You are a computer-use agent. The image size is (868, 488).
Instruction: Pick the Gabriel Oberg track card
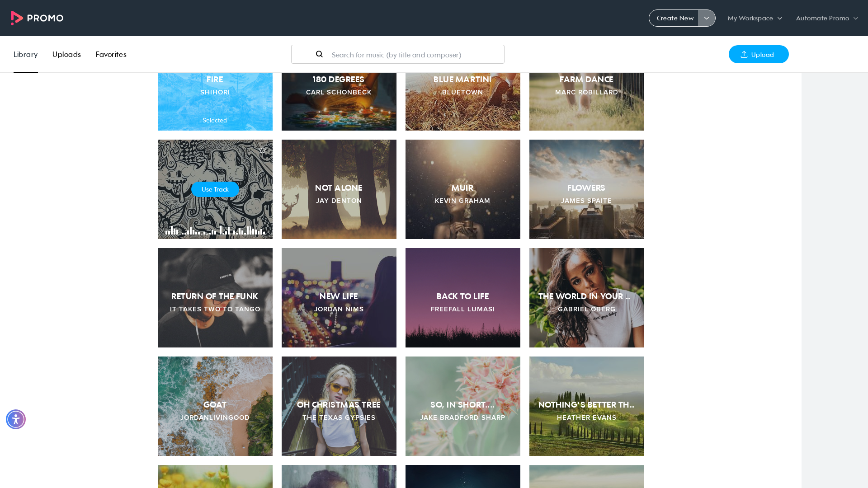point(587,298)
